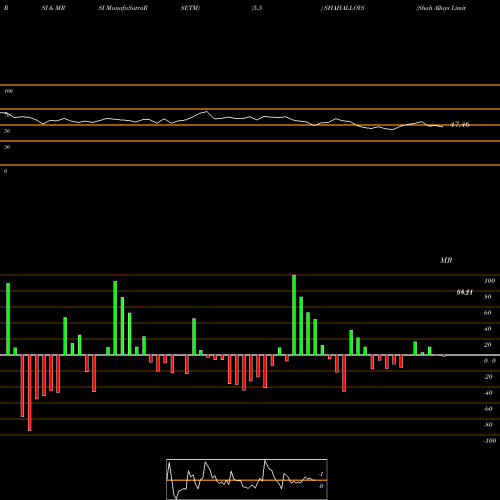
Task: Click the "SI MunafaSutraR" header label
Action: click(x=123, y=8)
